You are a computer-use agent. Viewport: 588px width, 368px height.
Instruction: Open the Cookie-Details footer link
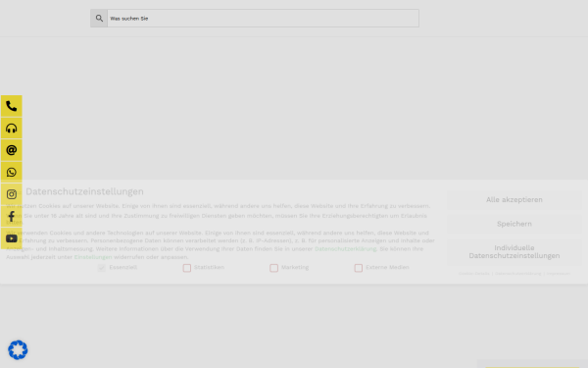point(473,274)
